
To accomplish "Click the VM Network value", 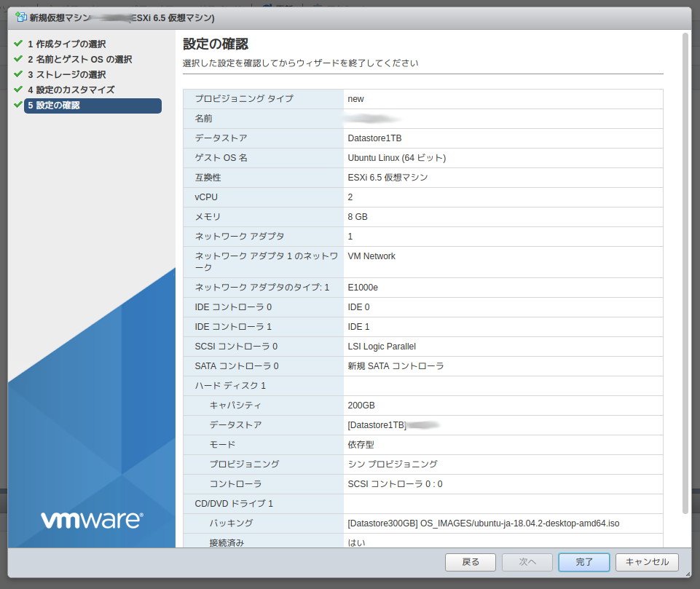I will [371, 256].
